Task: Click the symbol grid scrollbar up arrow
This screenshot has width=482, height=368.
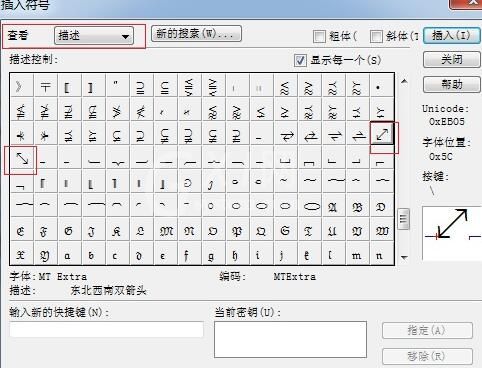Action: click(404, 81)
